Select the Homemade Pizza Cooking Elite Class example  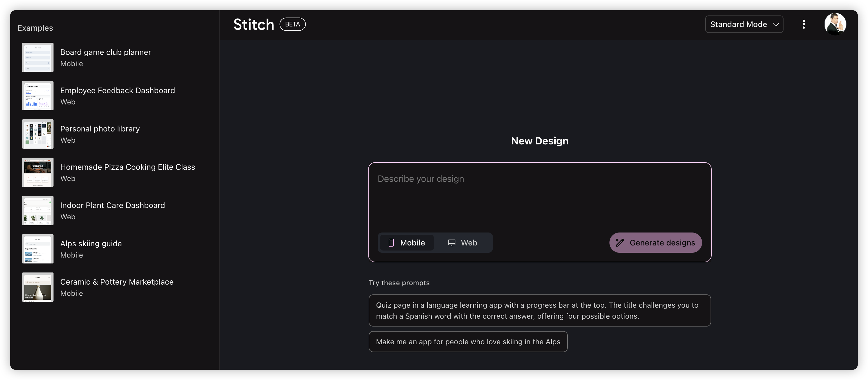tap(127, 167)
